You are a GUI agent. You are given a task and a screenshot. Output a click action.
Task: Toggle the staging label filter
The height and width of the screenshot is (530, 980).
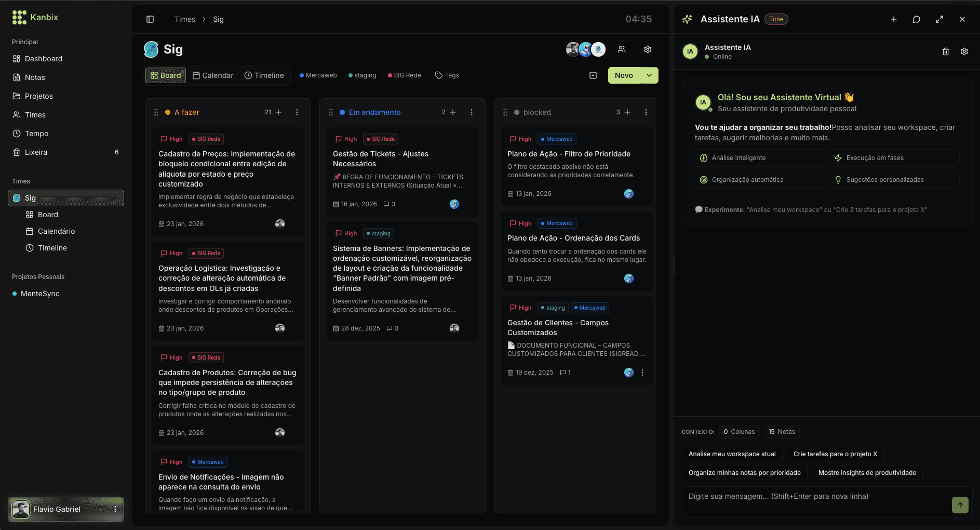[x=362, y=75]
